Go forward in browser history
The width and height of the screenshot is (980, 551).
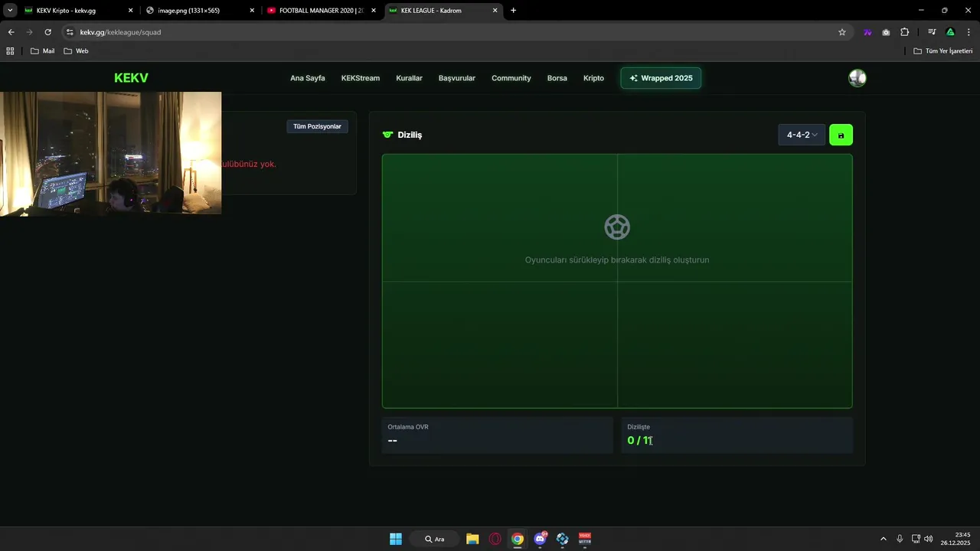tap(29, 32)
